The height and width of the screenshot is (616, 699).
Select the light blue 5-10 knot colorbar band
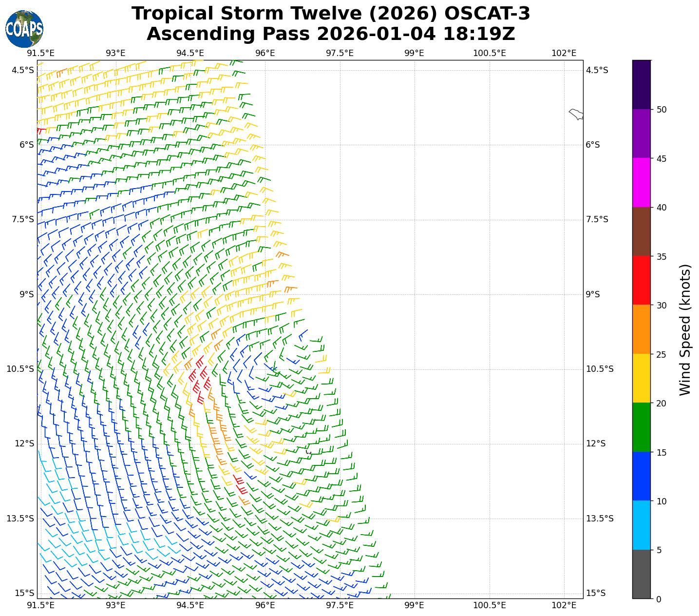tap(641, 525)
